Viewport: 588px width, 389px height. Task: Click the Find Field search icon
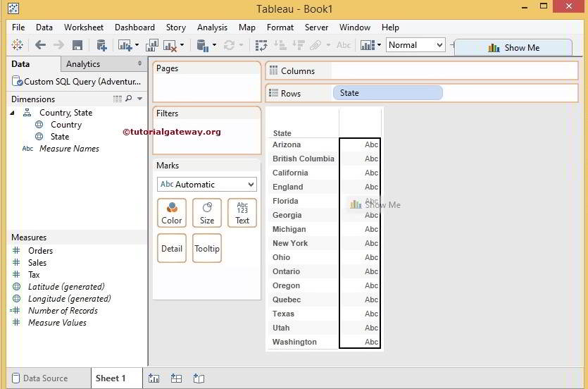click(x=129, y=98)
